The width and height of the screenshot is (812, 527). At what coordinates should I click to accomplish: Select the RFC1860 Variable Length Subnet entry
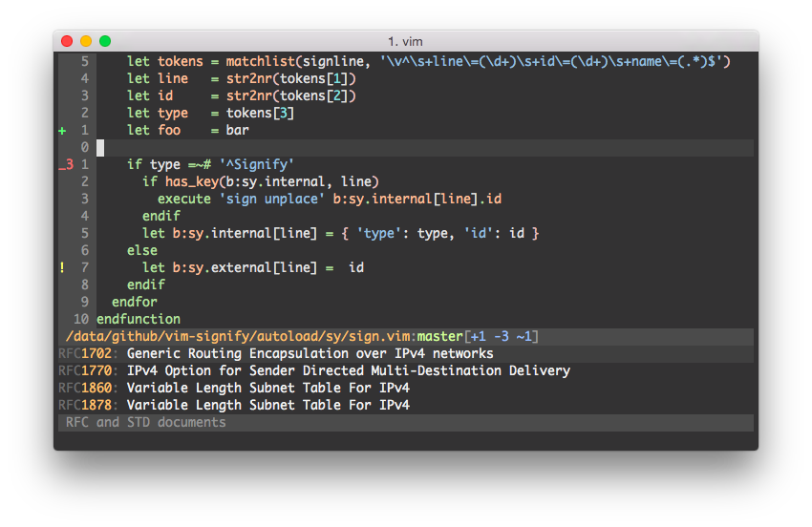[x=234, y=389]
